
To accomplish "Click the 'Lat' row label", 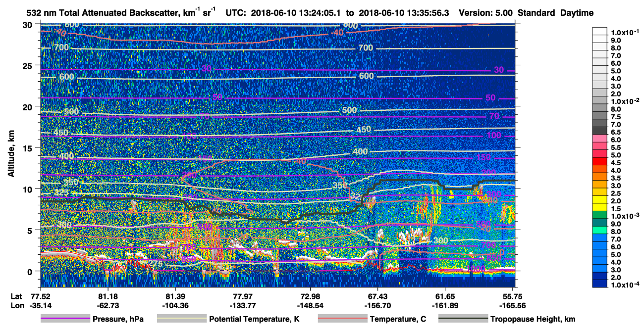I will coord(16,296).
